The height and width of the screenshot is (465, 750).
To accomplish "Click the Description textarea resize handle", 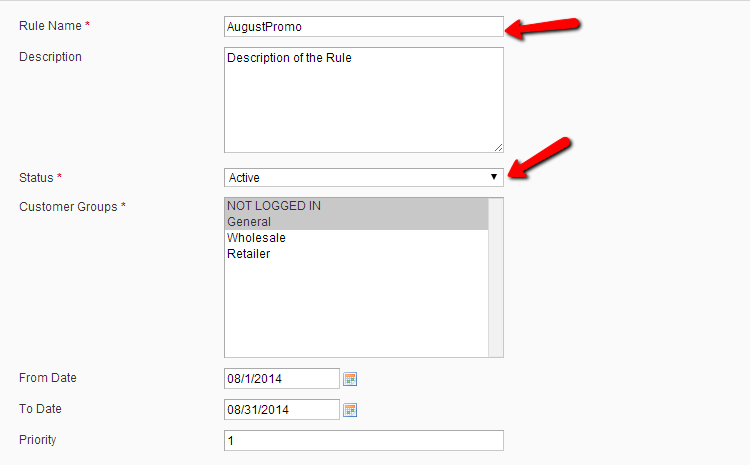I will 498,147.
